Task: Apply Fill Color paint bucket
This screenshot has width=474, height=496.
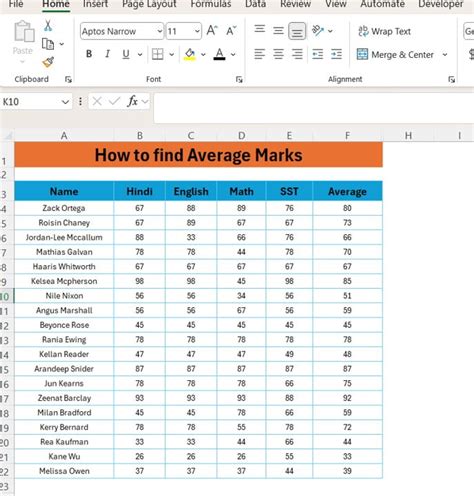Action: 190,54
